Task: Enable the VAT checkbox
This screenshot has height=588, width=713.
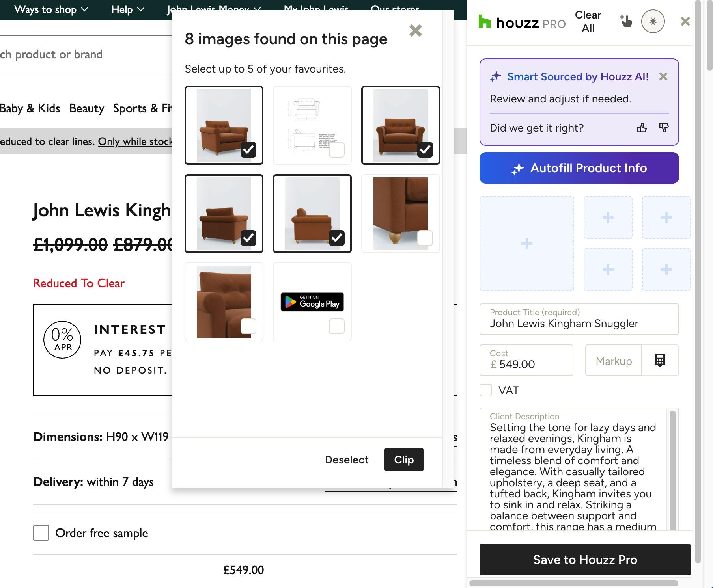Action: coord(486,390)
